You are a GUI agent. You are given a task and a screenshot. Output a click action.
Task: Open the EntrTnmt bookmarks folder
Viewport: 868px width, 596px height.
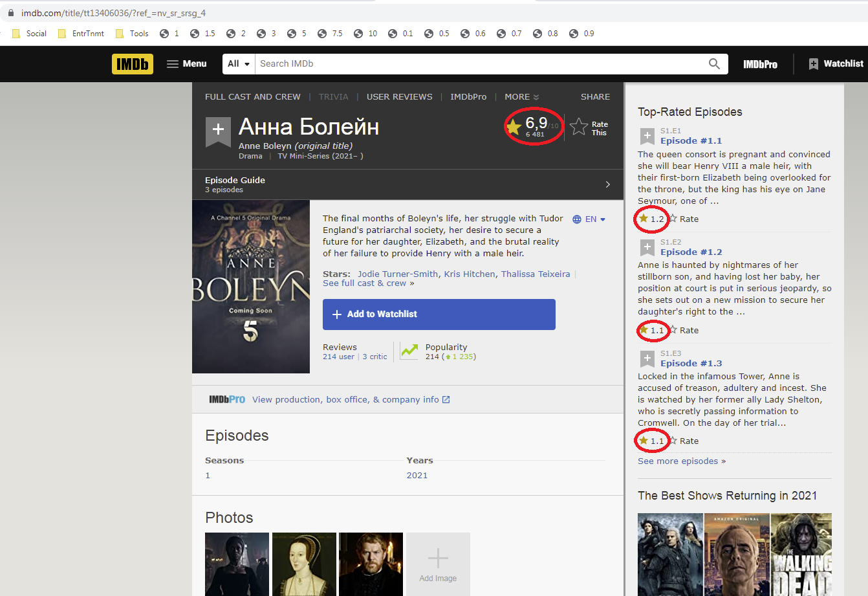[x=81, y=34]
